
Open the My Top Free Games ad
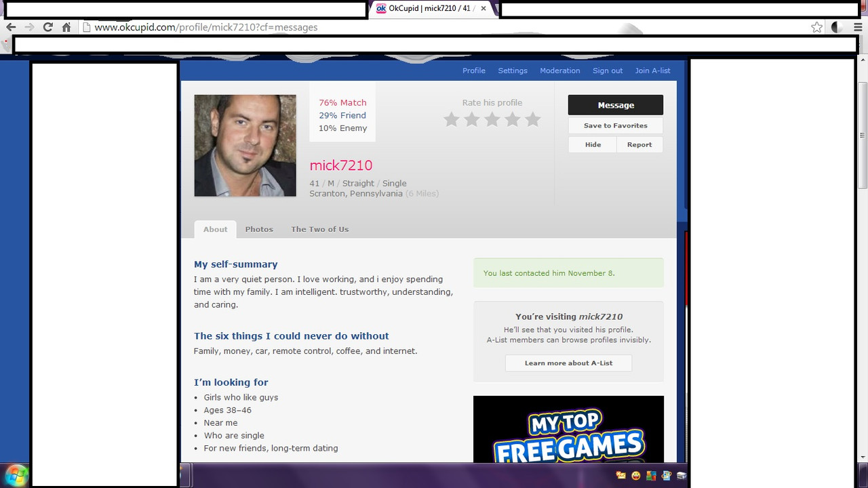point(568,429)
